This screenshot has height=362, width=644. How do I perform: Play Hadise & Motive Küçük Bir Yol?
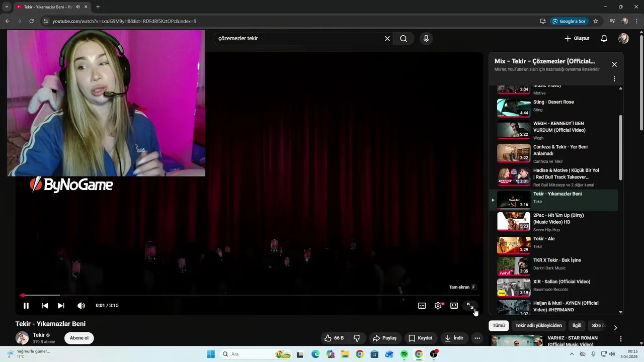(x=553, y=177)
